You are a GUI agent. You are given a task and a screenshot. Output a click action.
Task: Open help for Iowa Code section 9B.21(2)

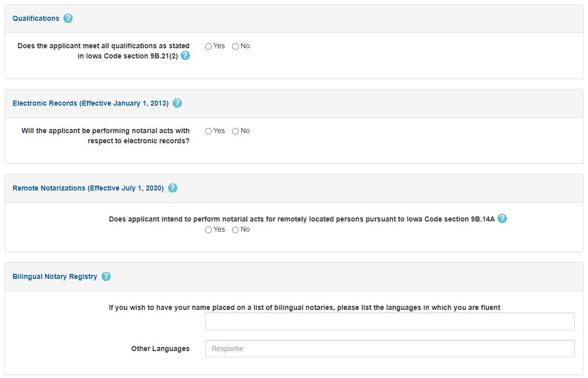185,55
